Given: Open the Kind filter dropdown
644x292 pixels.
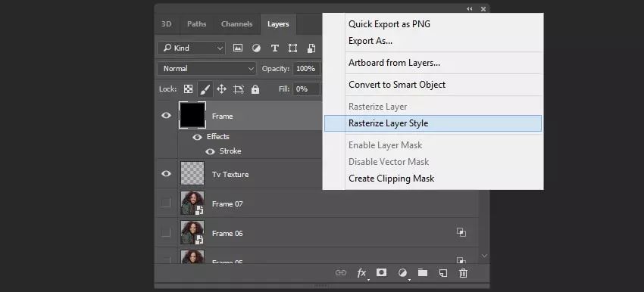Looking at the screenshot, I should pyautogui.click(x=191, y=48).
